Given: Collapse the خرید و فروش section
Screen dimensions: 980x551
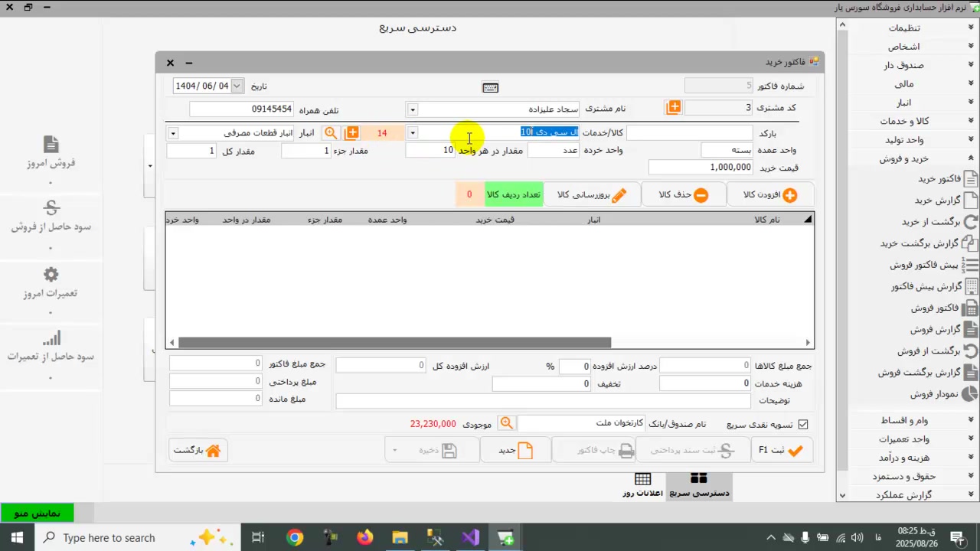Looking at the screenshot, I should [910, 158].
